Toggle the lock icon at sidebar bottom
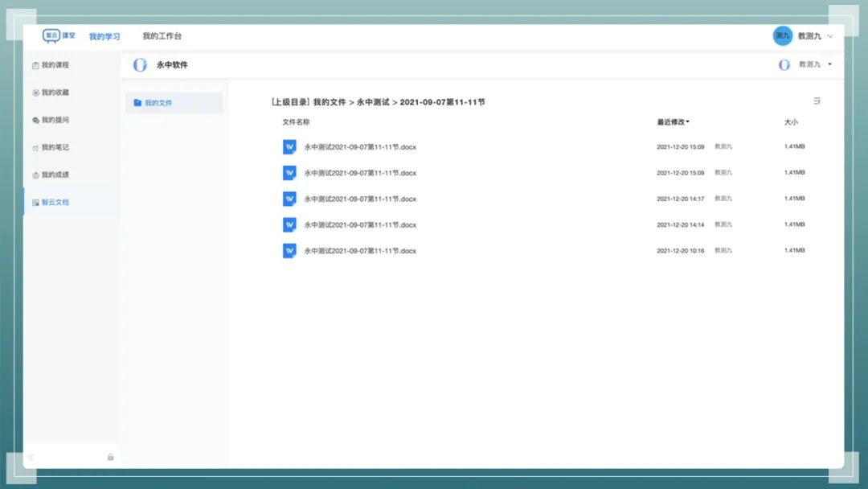Image resolution: width=868 pixels, height=489 pixels. pos(109,456)
